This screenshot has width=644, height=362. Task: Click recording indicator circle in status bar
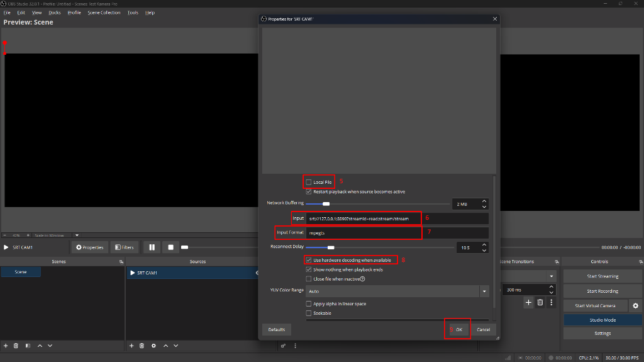coord(551,358)
